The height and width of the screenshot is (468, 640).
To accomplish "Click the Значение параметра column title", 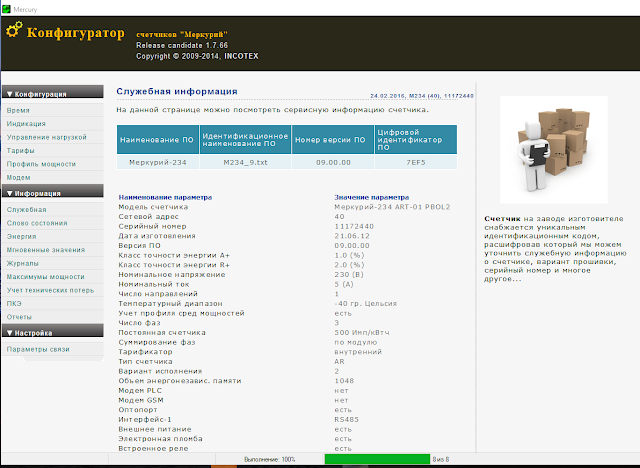I will (372, 197).
